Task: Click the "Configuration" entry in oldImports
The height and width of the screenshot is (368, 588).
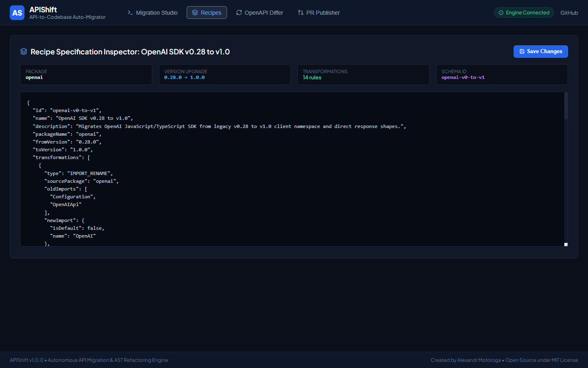Action: pyautogui.click(x=73, y=197)
